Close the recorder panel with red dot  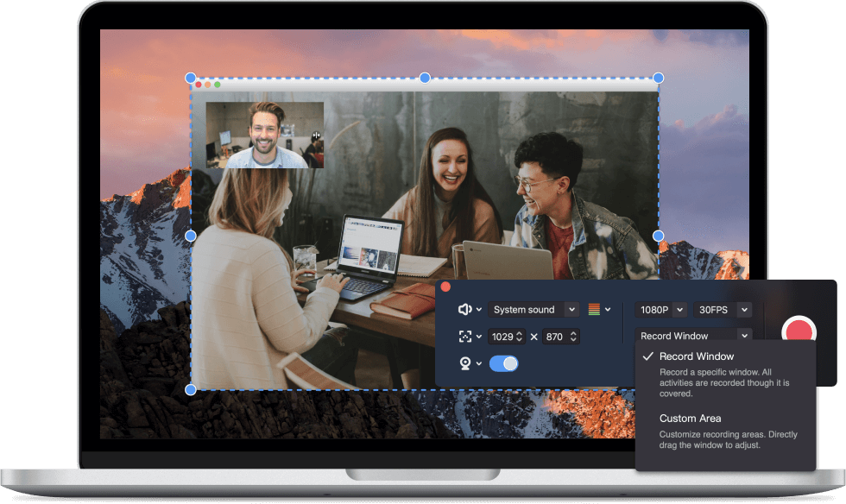click(x=445, y=287)
